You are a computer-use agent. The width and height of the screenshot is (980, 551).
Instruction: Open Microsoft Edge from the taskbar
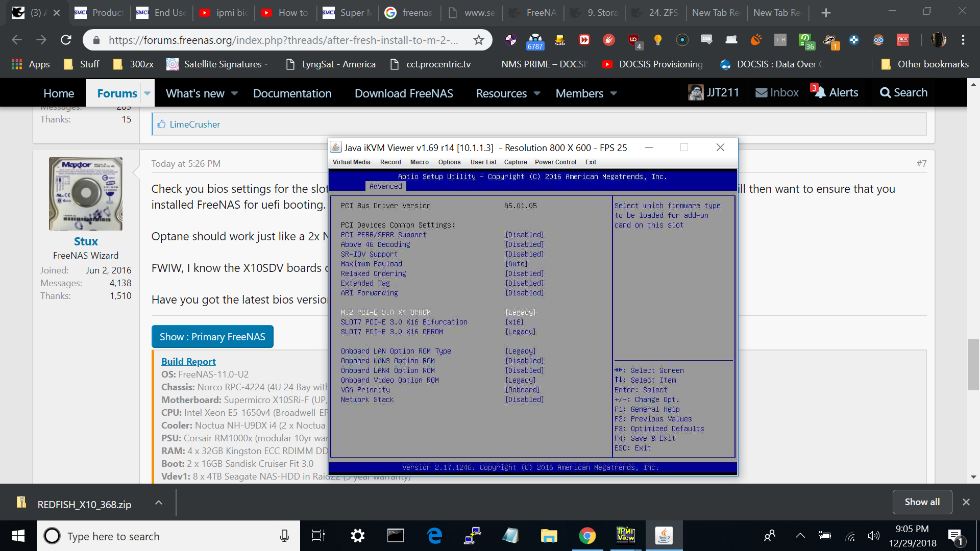click(434, 536)
